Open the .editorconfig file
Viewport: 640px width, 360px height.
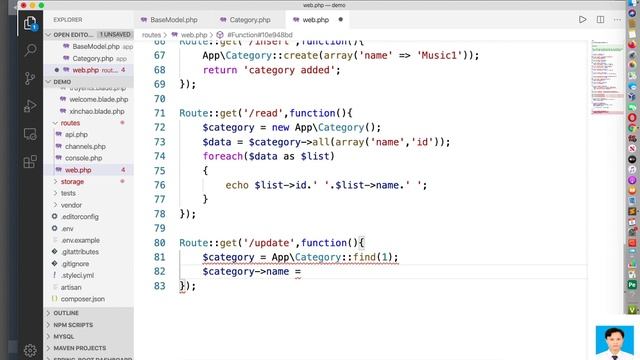[x=89, y=217]
